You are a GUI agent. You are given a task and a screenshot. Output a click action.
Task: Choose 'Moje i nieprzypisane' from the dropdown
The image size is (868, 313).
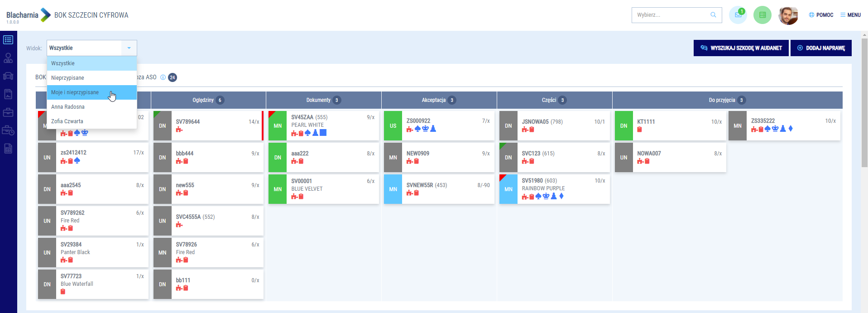(75, 92)
